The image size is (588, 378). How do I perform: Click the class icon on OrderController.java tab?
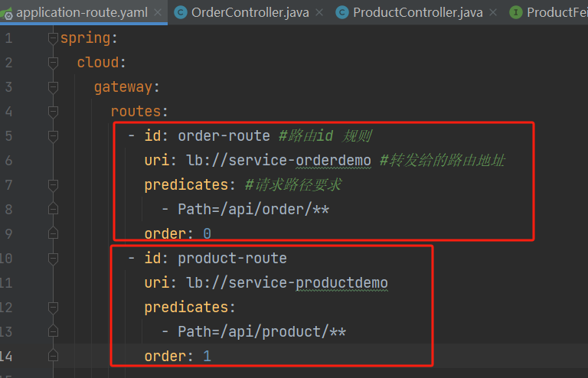(x=181, y=13)
